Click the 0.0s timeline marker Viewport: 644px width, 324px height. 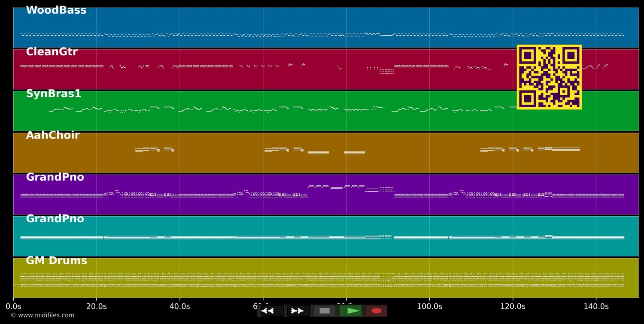tap(14, 306)
